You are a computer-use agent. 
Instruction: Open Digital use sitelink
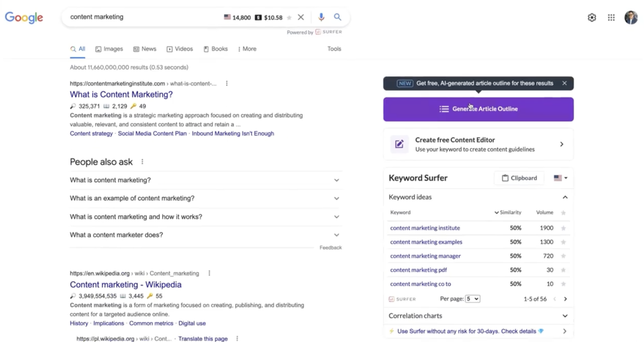coord(192,323)
